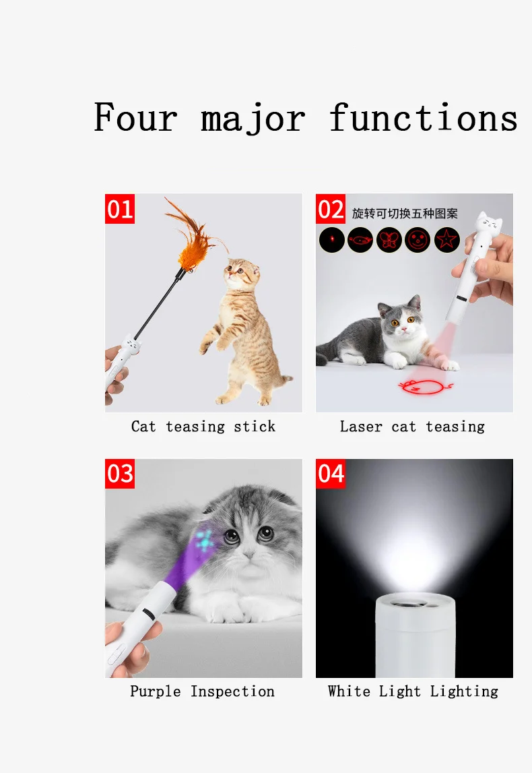Click the red 03 number badge

click(x=120, y=474)
